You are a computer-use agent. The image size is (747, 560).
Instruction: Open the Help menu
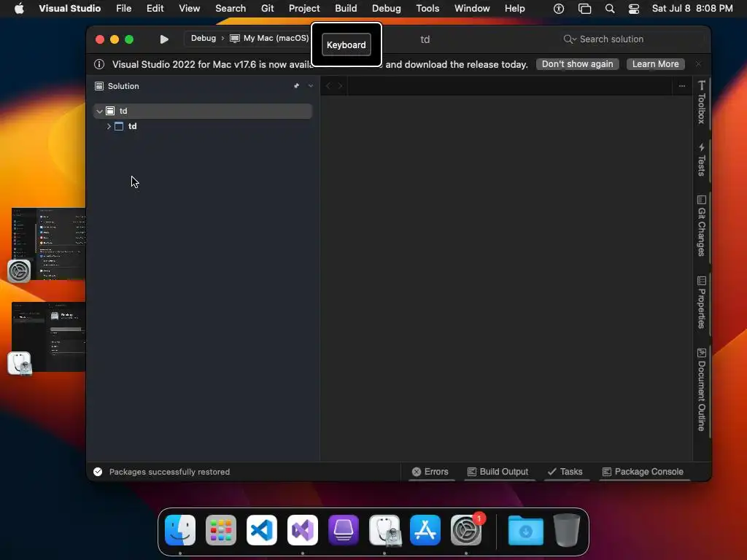pyautogui.click(x=514, y=9)
